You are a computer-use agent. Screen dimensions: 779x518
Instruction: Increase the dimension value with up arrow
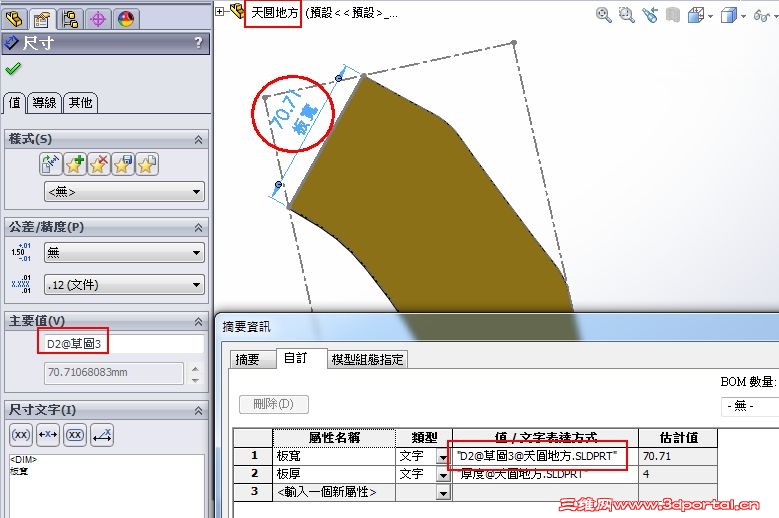(x=195, y=369)
